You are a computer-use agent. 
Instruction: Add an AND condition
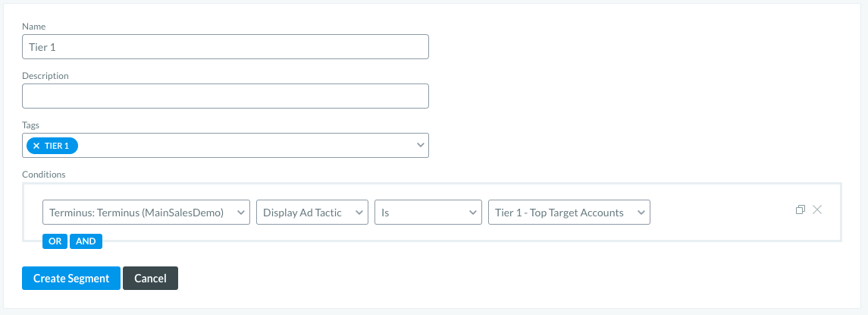[x=86, y=241]
